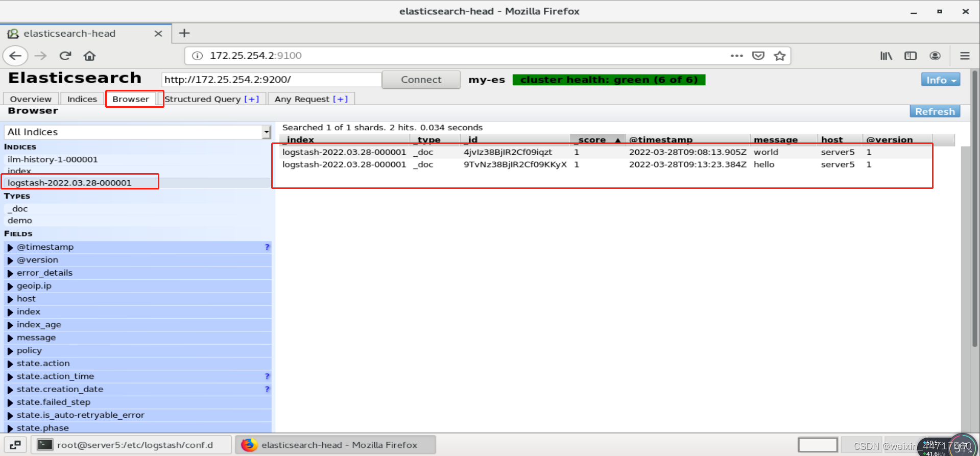Click the browser forward arrow
The width and height of the screenshot is (980, 456).
pyautogui.click(x=40, y=56)
